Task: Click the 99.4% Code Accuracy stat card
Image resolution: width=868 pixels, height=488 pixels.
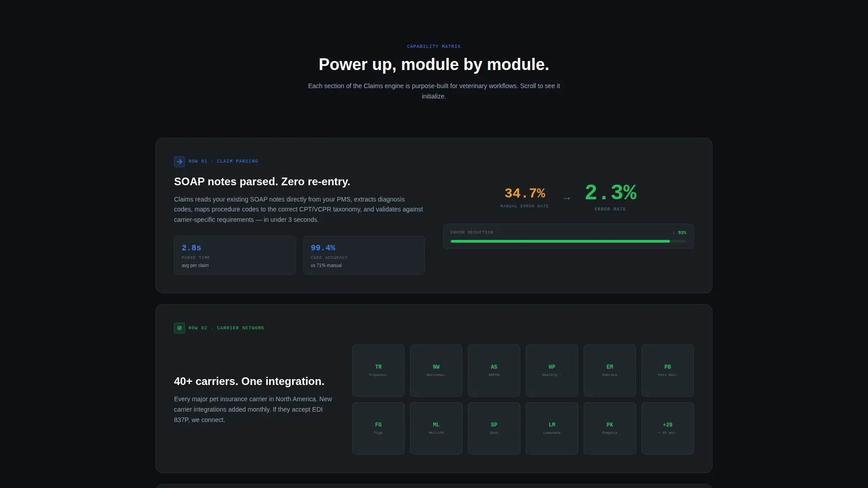Action: (x=364, y=255)
